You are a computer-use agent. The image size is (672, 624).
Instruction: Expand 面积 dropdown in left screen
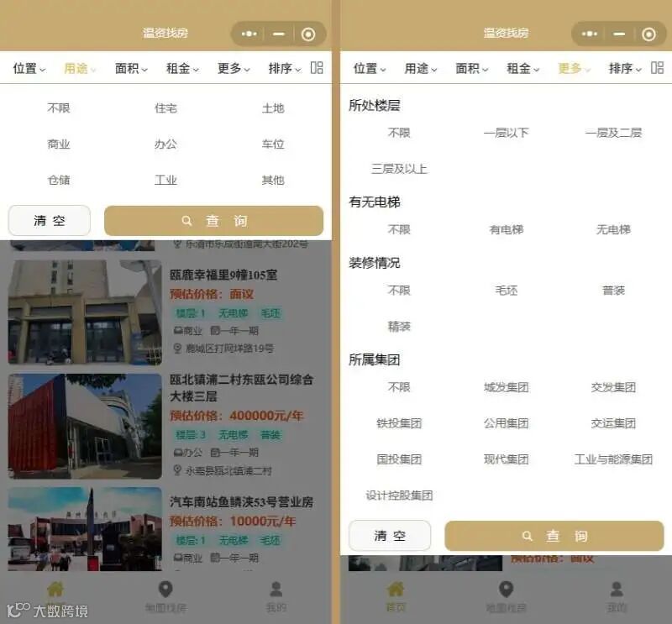(131, 68)
